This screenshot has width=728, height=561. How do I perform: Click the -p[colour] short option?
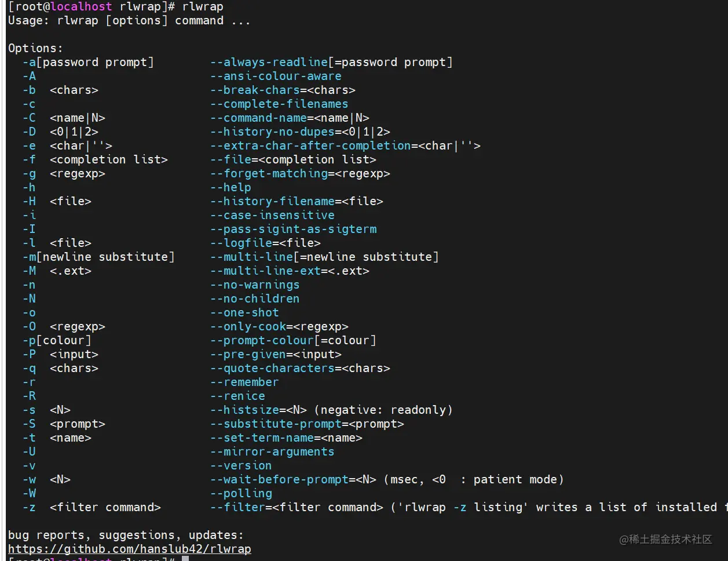pyautogui.click(x=57, y=340)
